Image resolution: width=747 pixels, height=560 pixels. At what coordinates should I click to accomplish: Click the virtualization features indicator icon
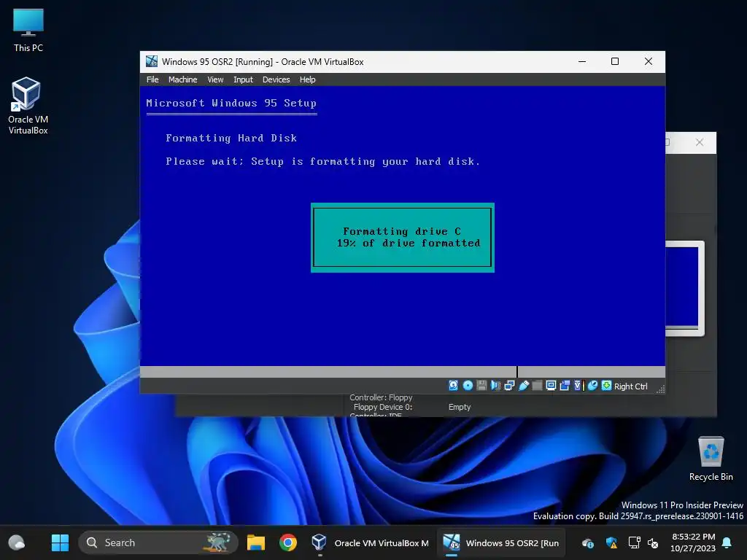coord(578,386)
